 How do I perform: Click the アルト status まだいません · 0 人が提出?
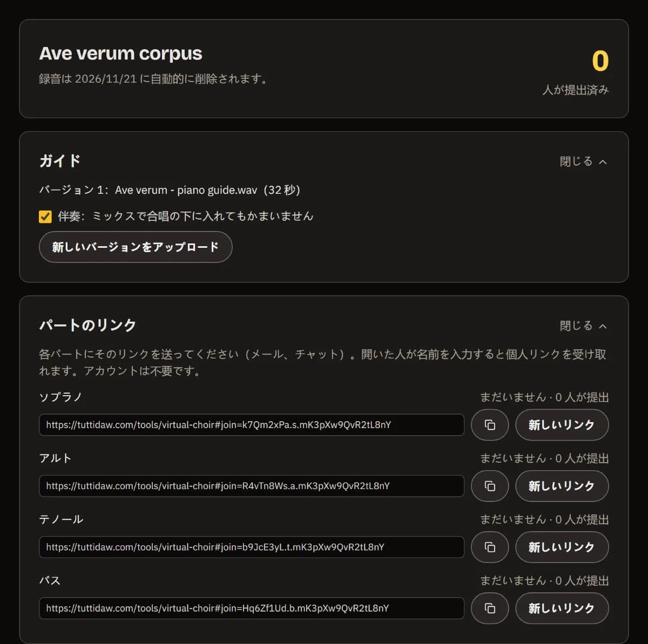[x=544, y=458]
